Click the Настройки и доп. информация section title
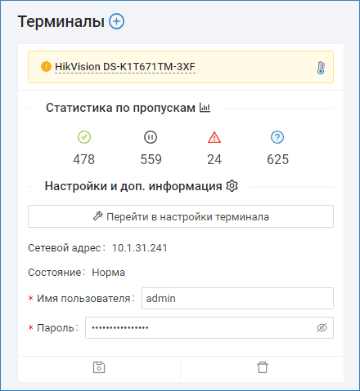Viewport: 360px width, 391px height. point(134,186)
